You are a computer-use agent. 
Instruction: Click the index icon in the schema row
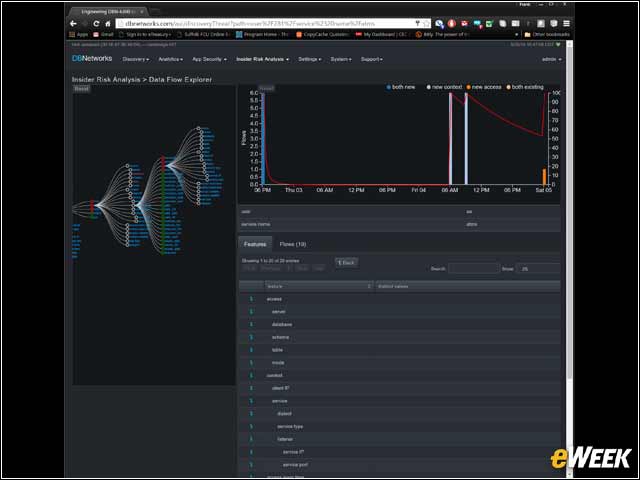251,337
